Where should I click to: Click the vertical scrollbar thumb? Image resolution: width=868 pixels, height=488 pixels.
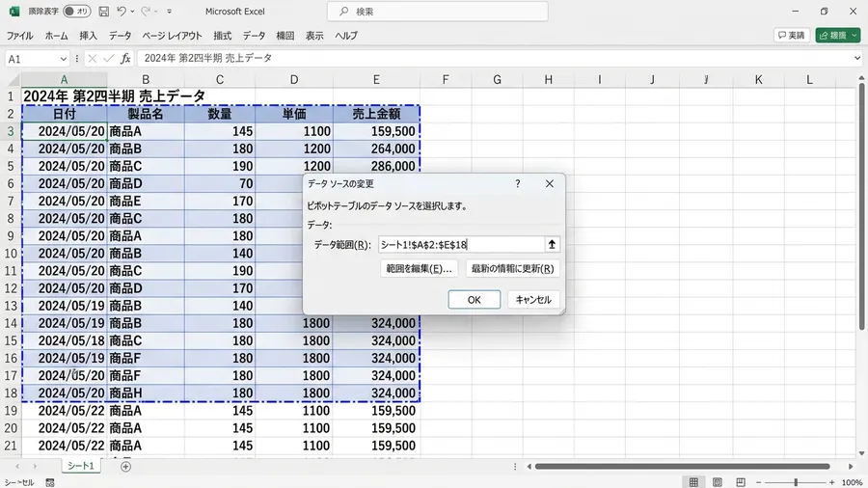tap(861, 205)
